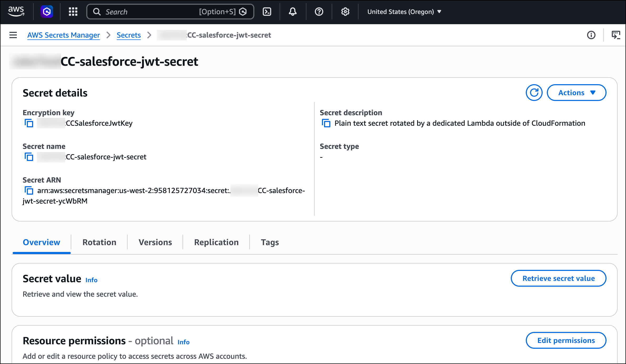Image resolution: width=626 pixels, height=364 pixels.
Task: Open the help question mark icon
Action: pyautogui.click(x=319, y=12)
